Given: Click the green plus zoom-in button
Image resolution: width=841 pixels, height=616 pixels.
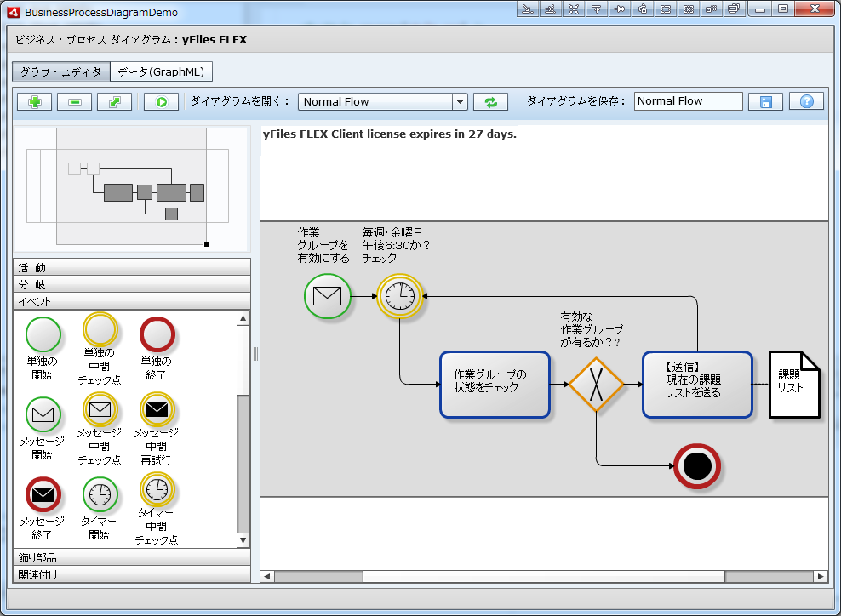Looking at the screenshot, I should click(x=35, y=102).
